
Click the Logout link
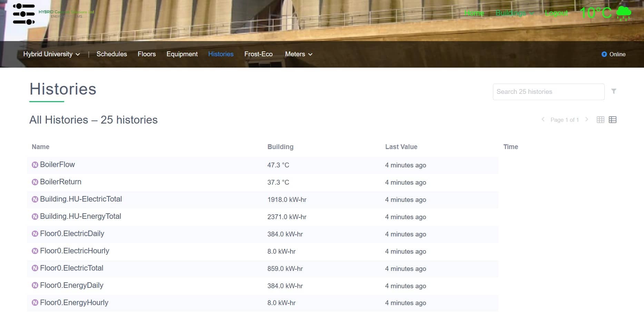pyautogui.click(x=556, y=13)
